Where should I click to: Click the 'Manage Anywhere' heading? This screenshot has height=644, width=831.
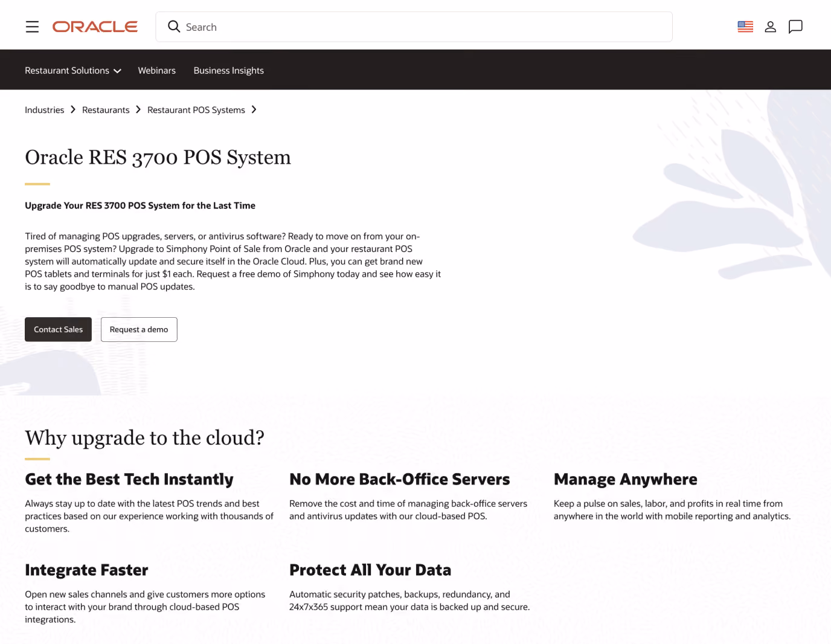626,479
